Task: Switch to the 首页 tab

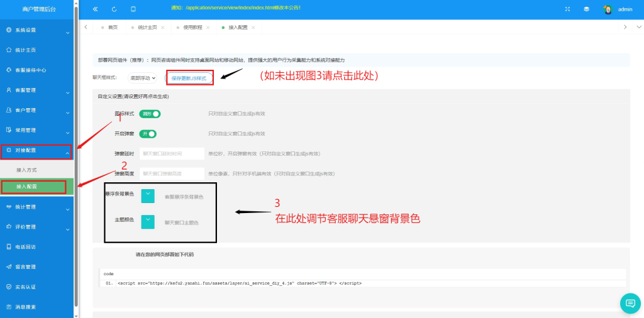Action: pyautogui.click(x=109, y=28)
